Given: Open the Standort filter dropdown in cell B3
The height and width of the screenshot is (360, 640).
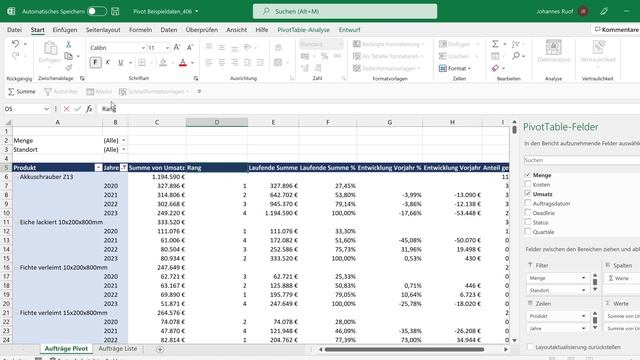Looking at the screenshot, I should point(124,150).
